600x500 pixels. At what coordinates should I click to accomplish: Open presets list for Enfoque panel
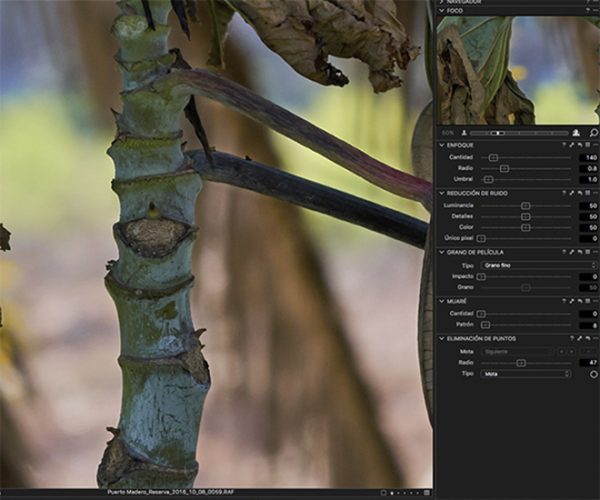click(588, 145)
